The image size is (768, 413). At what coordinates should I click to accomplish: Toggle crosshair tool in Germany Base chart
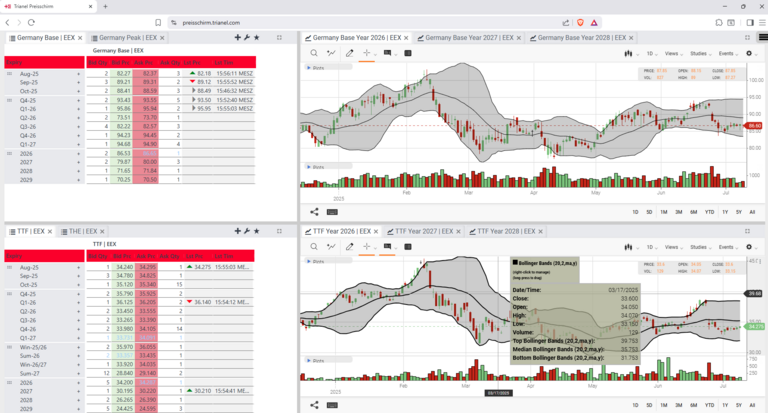[368, 53]
